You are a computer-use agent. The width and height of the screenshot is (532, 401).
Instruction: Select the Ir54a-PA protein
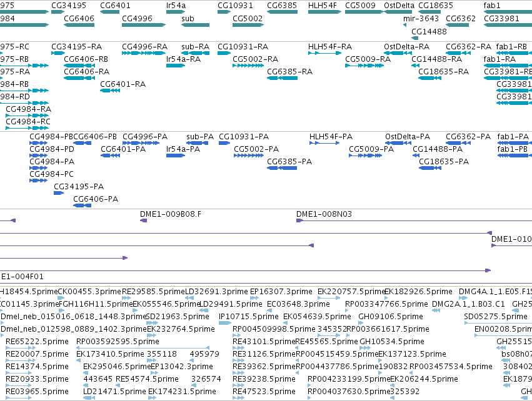(176, 156)
